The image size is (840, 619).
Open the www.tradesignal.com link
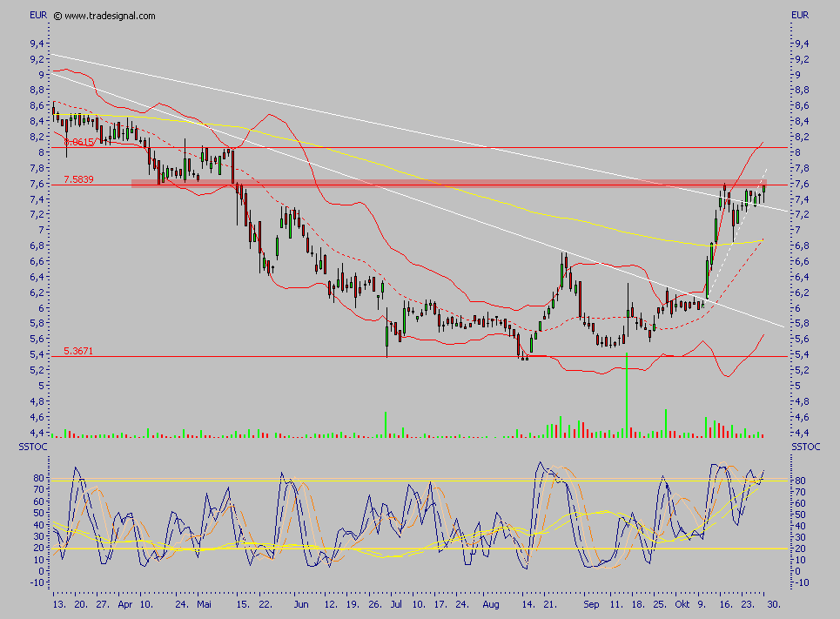pyautogui.click(x=111, y=16)
